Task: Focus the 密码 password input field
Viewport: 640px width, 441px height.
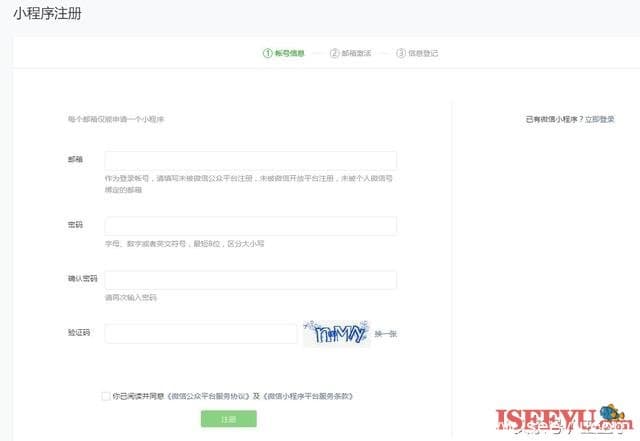Action: point(251,226)
